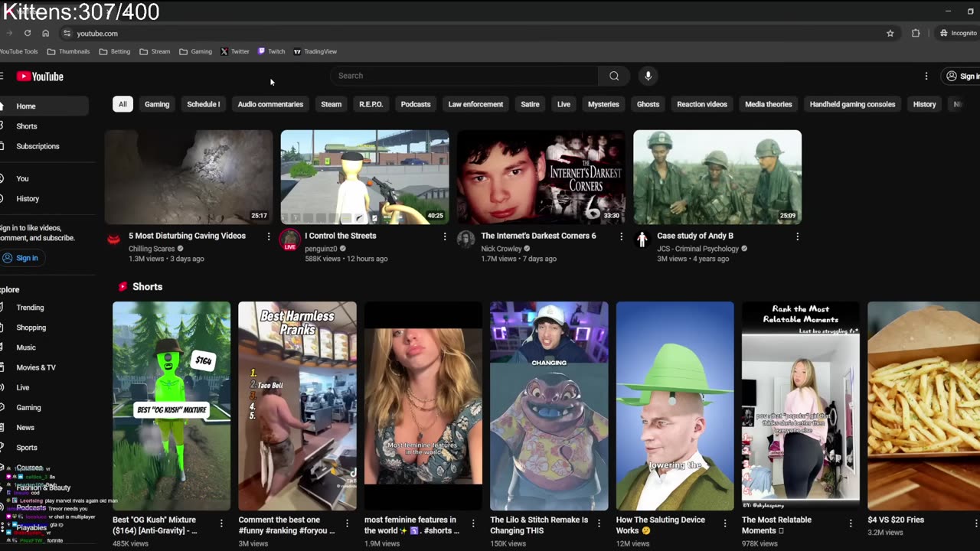
Task: Select the All filter chip
Action: 122,104
